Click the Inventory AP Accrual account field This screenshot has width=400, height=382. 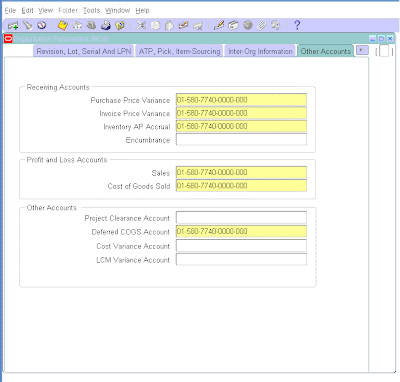241,126
